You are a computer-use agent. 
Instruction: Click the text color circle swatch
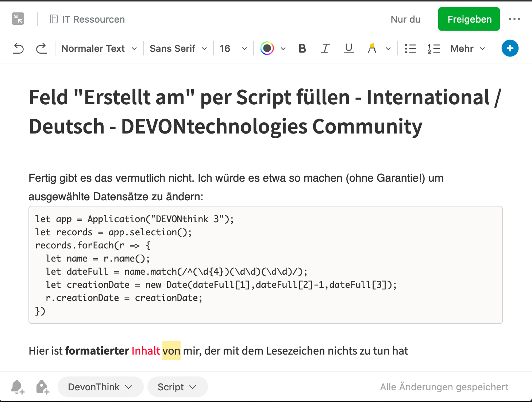pos(267,48)
